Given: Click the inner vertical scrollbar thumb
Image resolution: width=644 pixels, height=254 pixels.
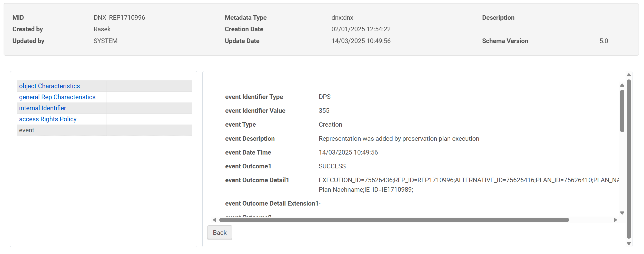Looking at the screenshot, I should pos(622,111).
